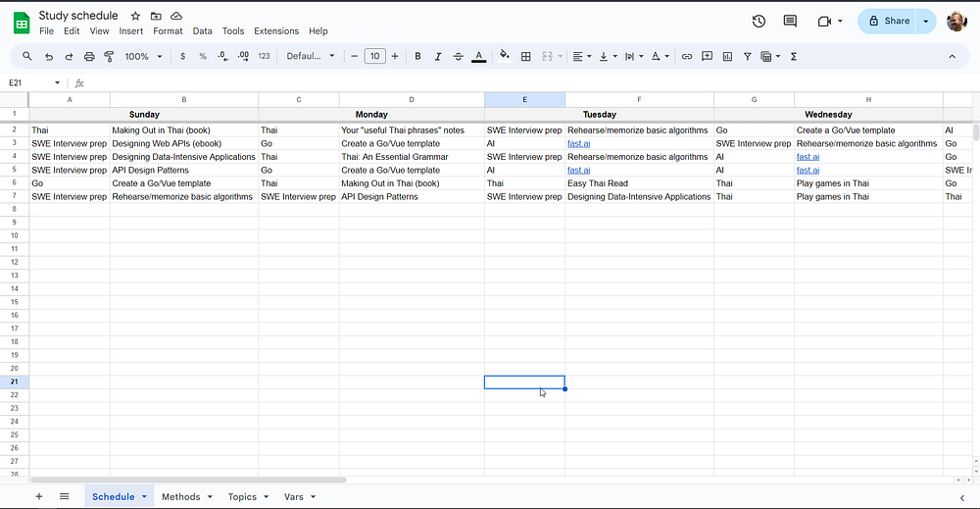Toggle italic formatting
The image size is (980, 509).
437,56
